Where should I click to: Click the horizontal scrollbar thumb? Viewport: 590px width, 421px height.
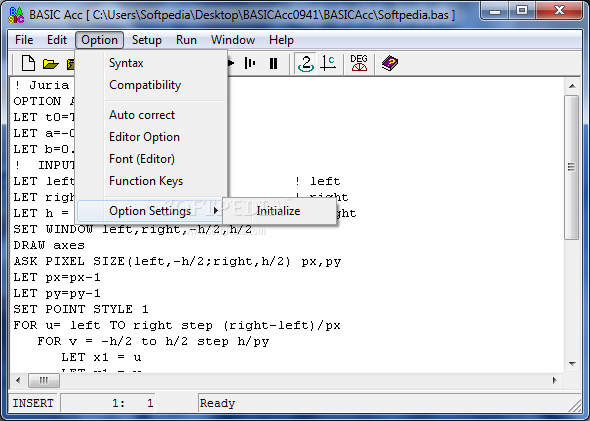[x=44, y=380]
